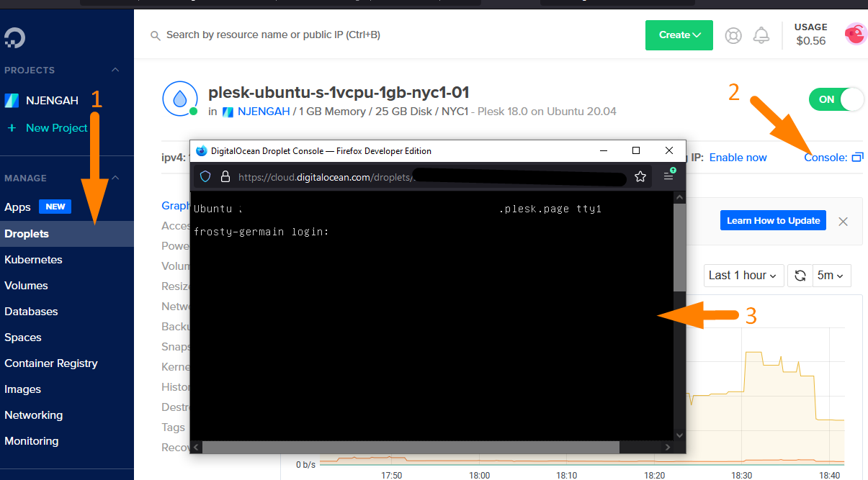The width and height of the screenshot is (868, 480).
Task: Select the NJENGAH project in the sidebar
Action: pos(52,101)
